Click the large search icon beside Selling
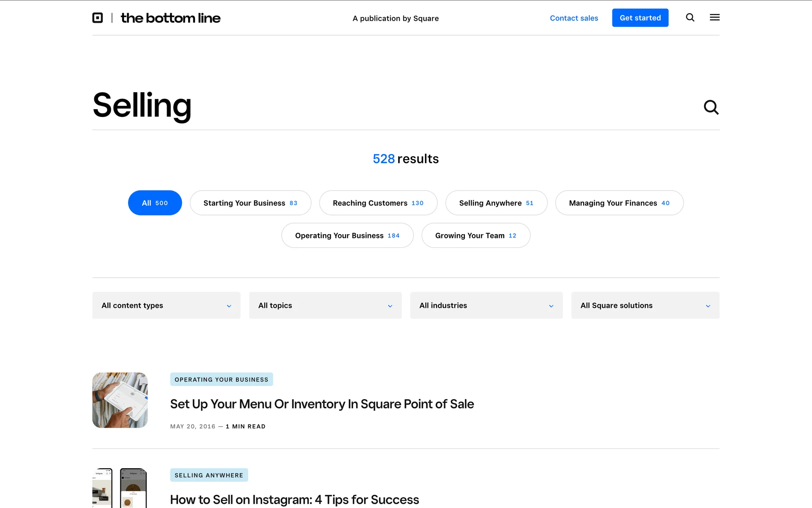 point(710,108)
